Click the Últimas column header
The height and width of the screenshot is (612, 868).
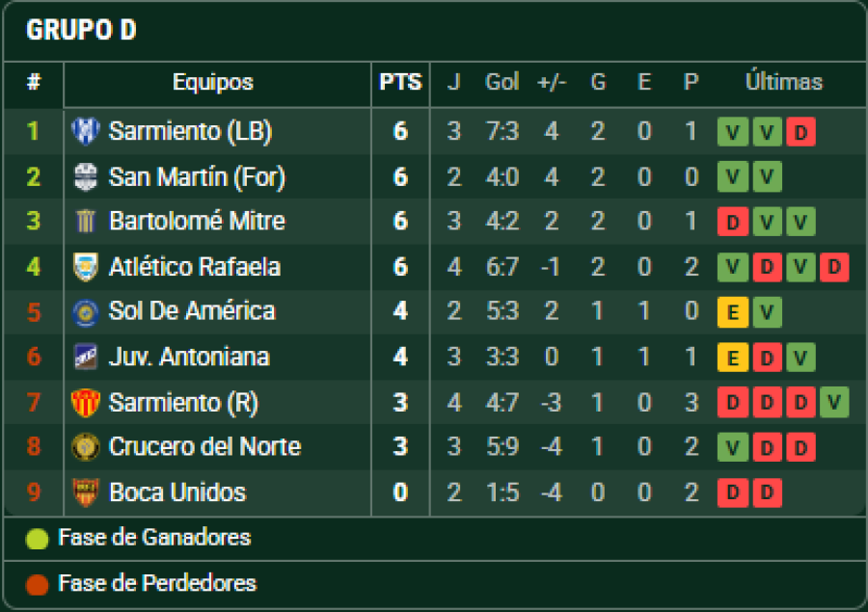783,83
